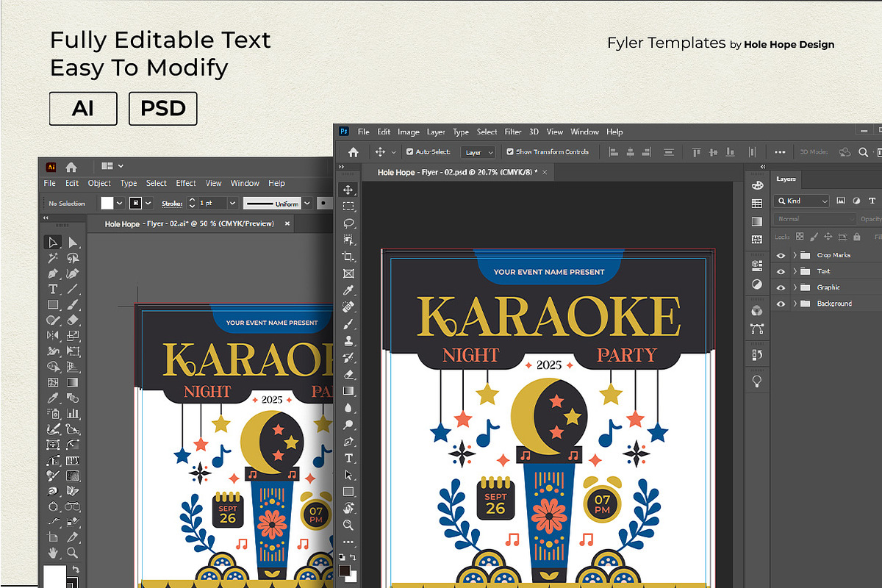Open Photoshop Image menu

click(409, 132)
